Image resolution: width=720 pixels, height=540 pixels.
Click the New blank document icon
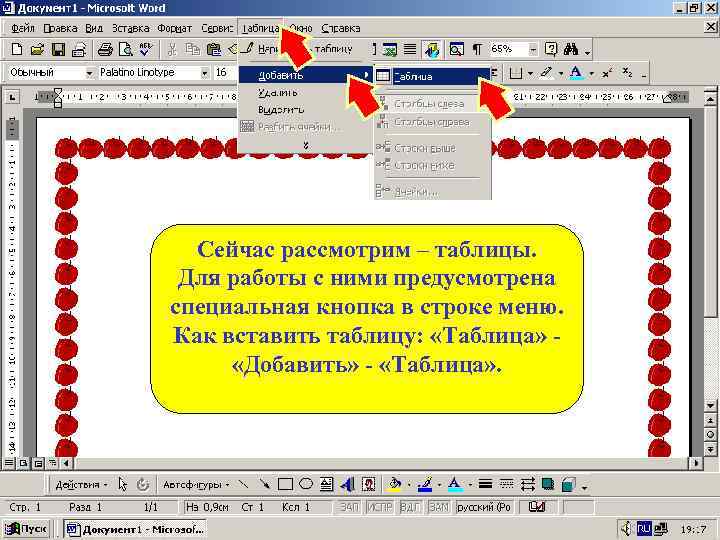click(x=17, y=49)
